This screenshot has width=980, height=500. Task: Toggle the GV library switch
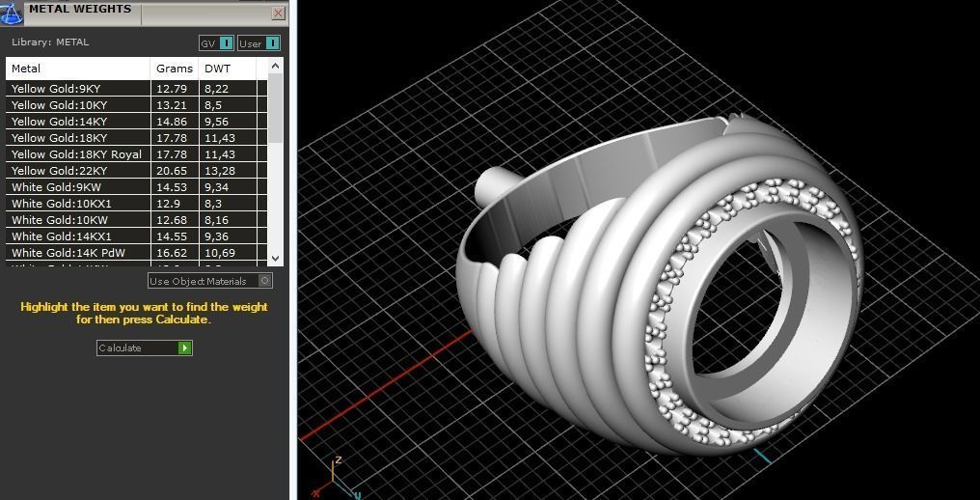[x=216, y=43]
